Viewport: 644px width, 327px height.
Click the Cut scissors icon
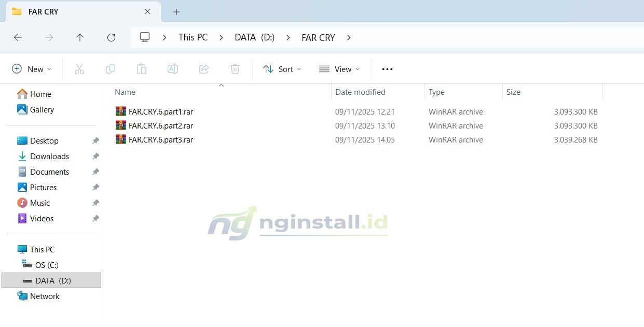pos(79,69)
